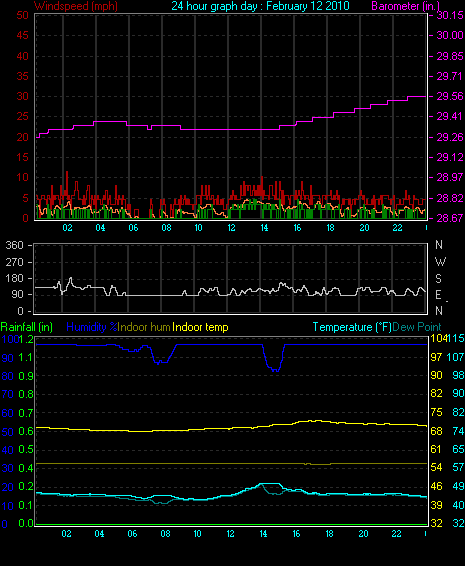
Task: Click the Humidity % legend label
Action: [x=92, y=327]
